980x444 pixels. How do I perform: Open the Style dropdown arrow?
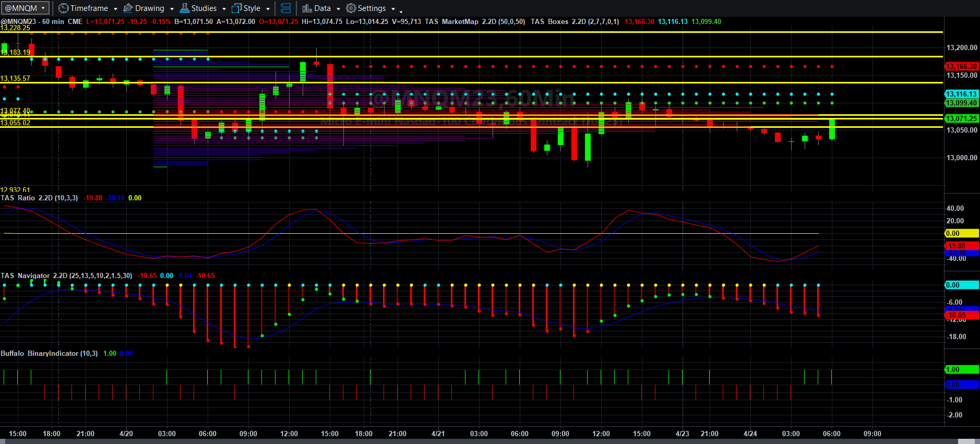(268, 9)
